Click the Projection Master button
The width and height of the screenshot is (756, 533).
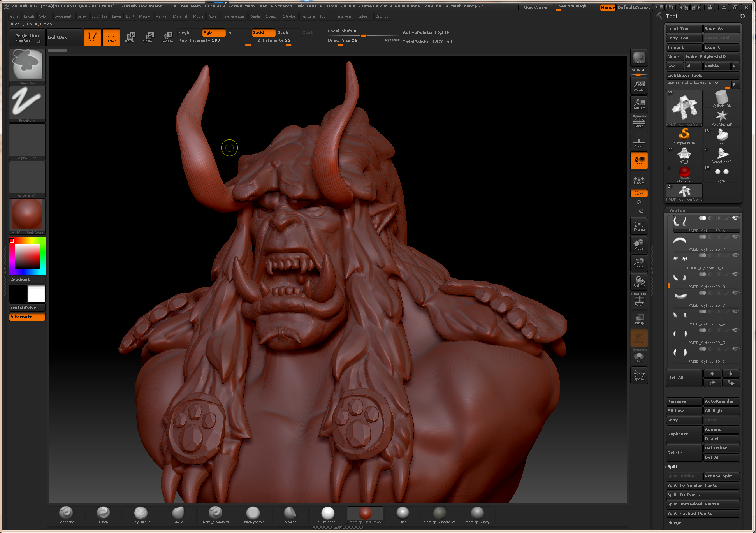pyautogui.click(x=27, y=38)
